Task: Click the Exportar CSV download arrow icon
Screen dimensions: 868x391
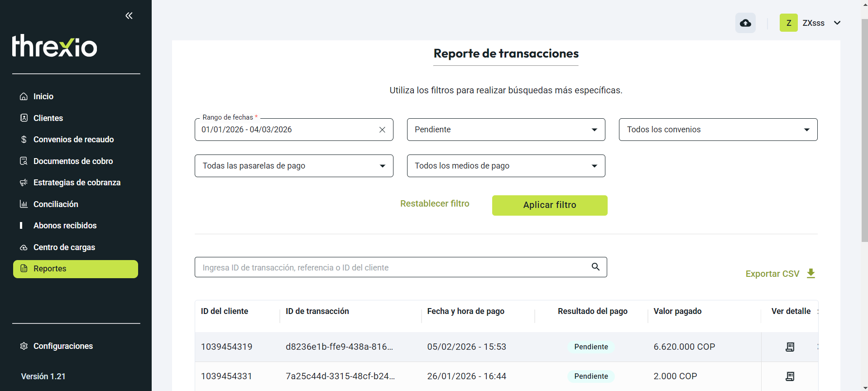Action: (811, 274)
